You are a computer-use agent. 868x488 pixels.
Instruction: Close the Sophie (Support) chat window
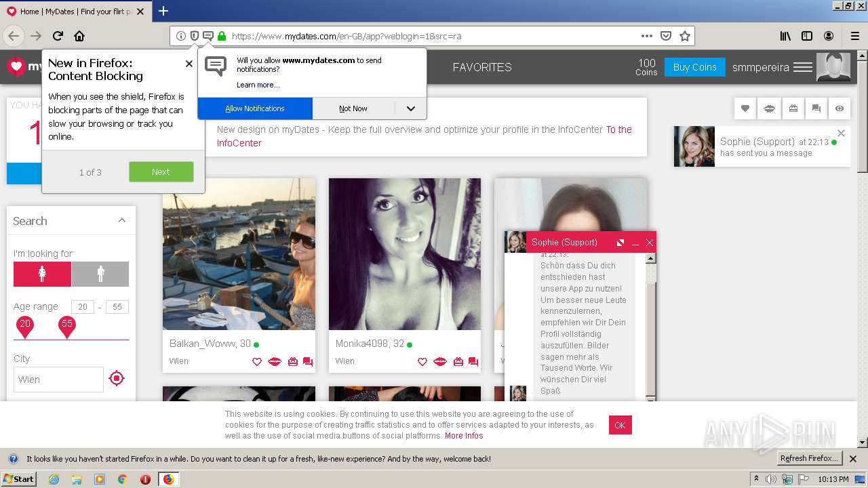pyautogui.click(x=650, y=243)
